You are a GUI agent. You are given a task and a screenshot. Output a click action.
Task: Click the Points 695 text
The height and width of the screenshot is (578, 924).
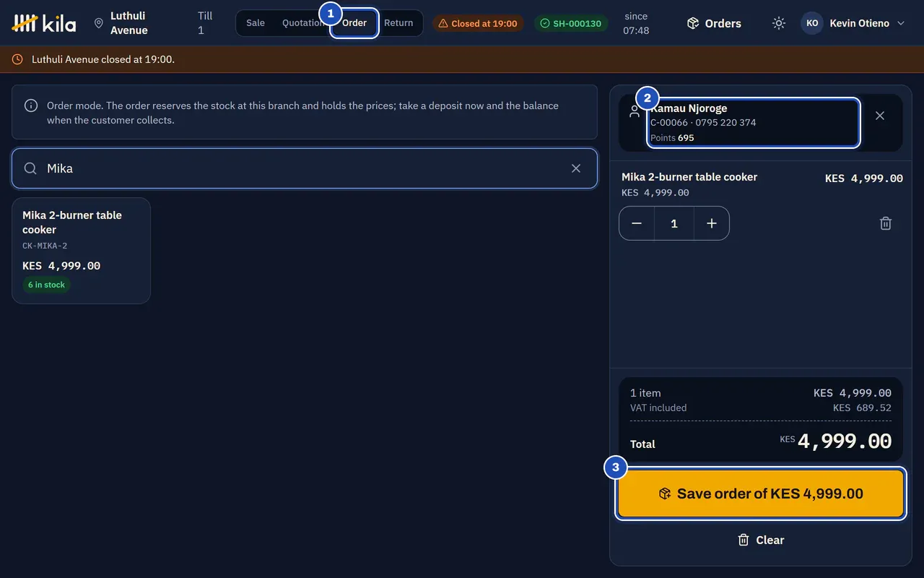click(672, 137)
